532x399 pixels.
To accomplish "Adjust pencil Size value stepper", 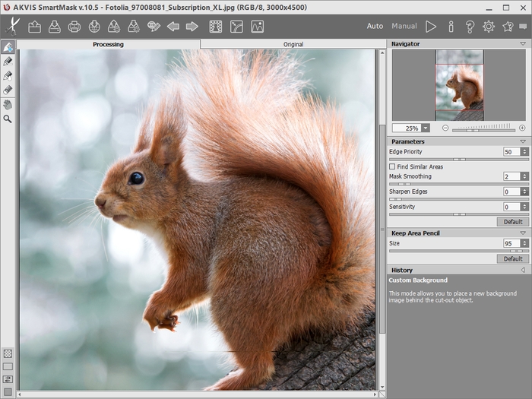I will [524, 243].
